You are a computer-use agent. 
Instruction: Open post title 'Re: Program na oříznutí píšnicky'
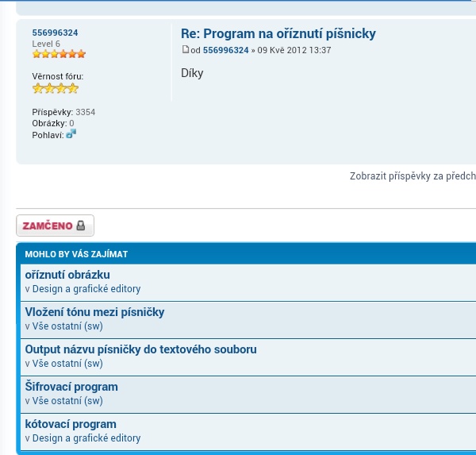point(278,33)
